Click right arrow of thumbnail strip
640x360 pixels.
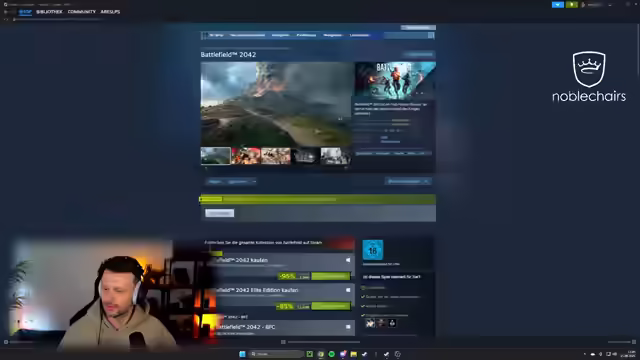coord(346,168)
